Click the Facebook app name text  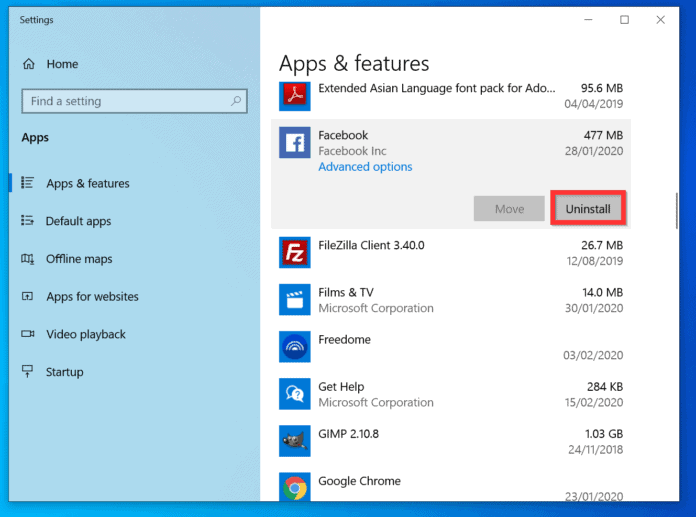tap(343, 135)
